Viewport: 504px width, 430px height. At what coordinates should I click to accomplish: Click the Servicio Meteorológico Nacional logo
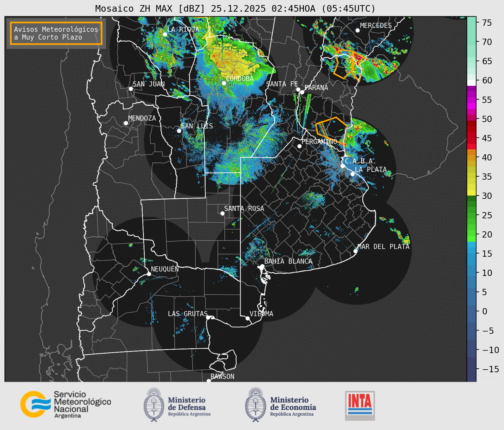[65, 404]
